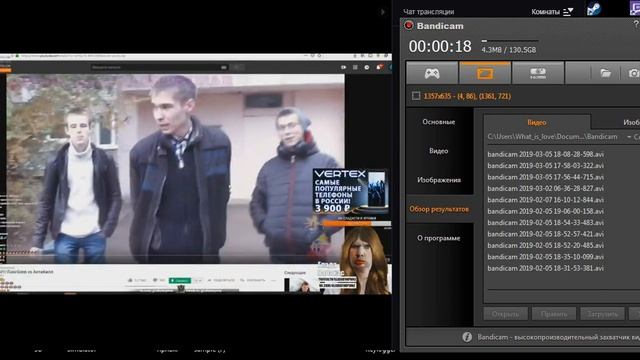Select Bandicam HDMI device recording mode icon
The width and height of the screenshot is (640, 360).
(x=538, y=73)
